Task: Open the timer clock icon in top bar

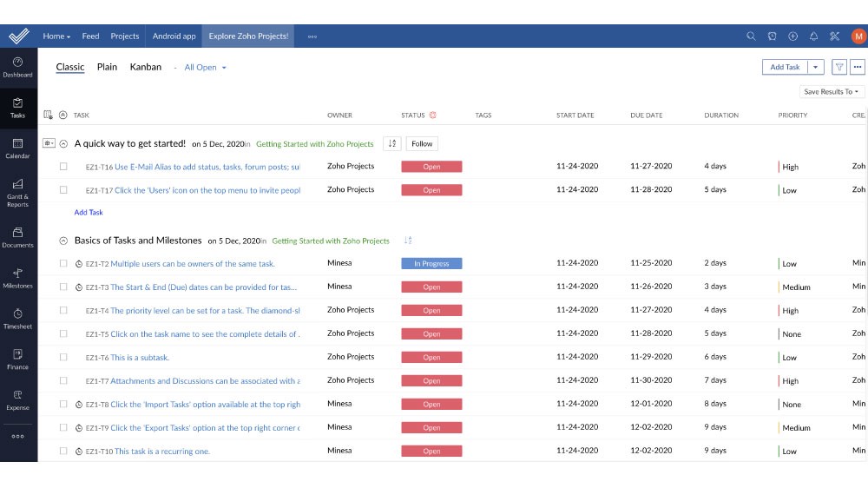Action: click(x=772, y=36)
